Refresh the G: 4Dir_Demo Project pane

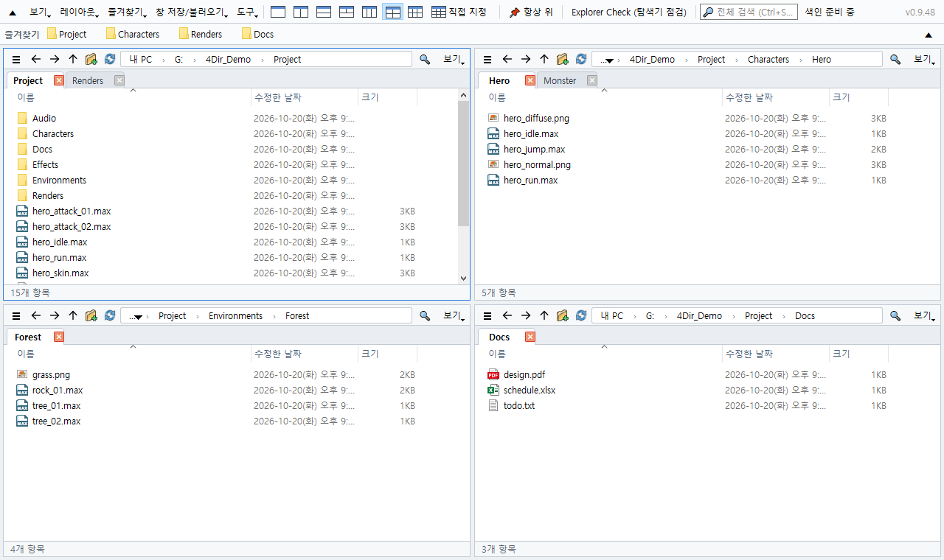click(110, 59)
